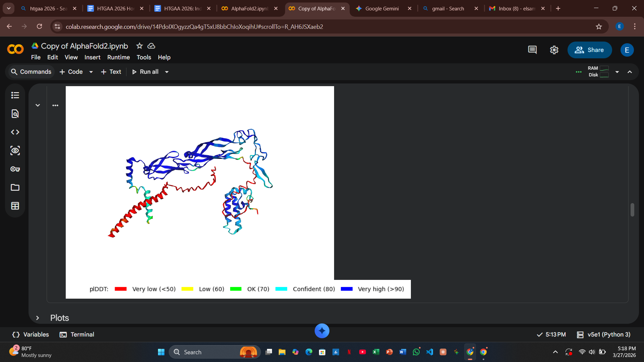Open Windows Start menu
Viewport: 644px width, 362px height.
point(161,352)
